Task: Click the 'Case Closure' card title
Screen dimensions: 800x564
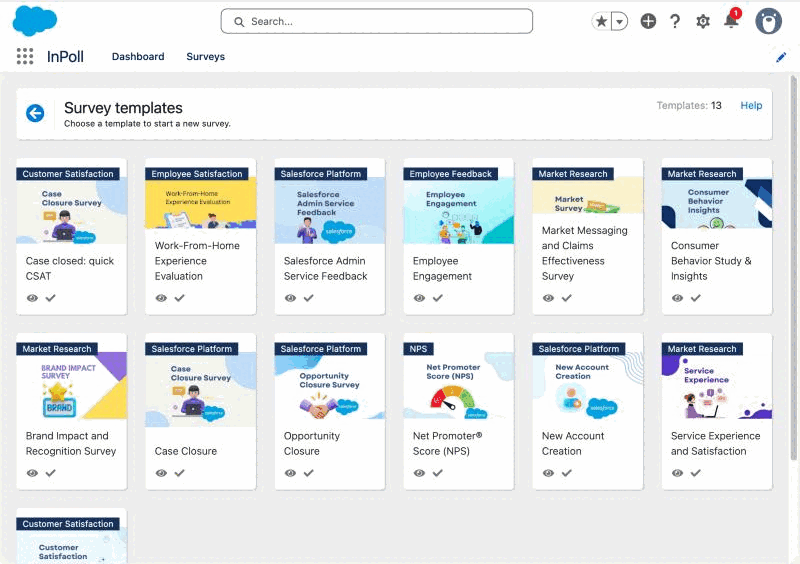Action: pos(186,451)
